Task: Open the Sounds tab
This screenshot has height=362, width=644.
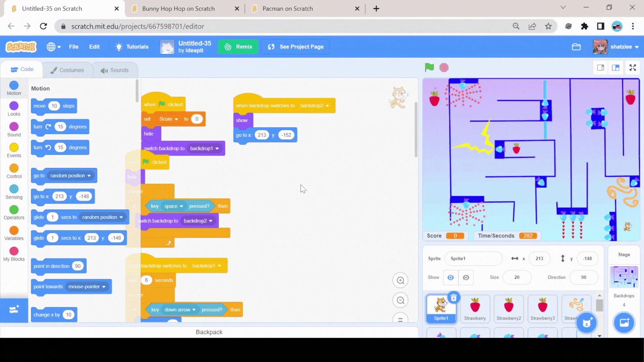Action: pyautogui.click(x=114, y=70)
